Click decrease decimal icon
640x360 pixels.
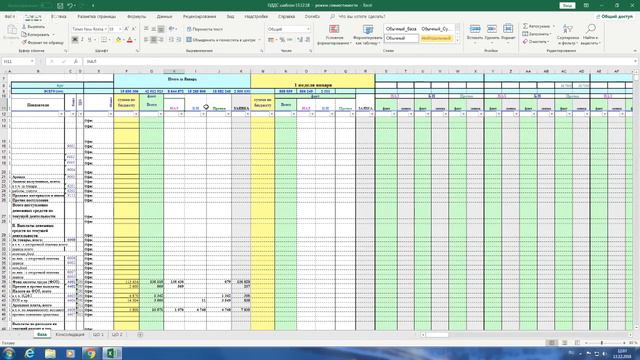pos(307,40)
